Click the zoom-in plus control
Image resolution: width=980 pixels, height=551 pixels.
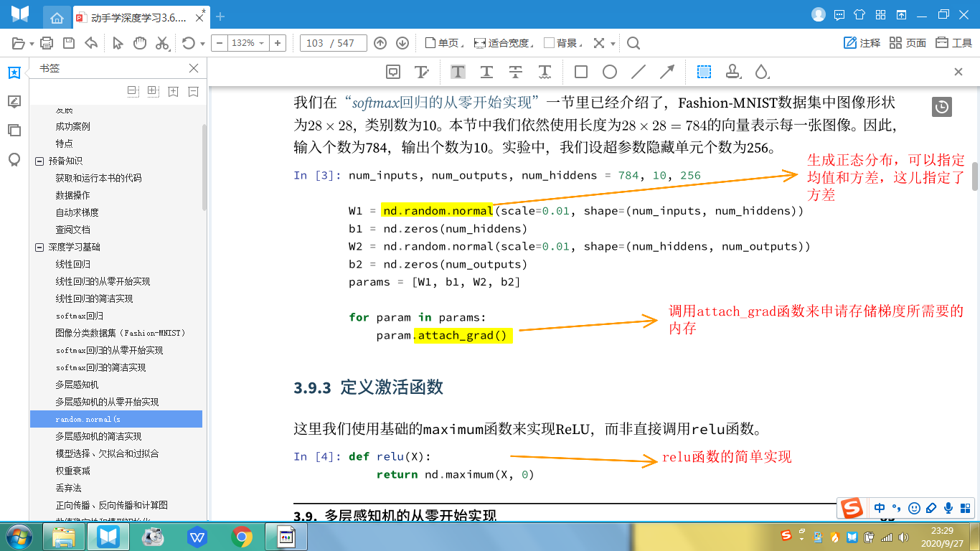pos(278,43)
